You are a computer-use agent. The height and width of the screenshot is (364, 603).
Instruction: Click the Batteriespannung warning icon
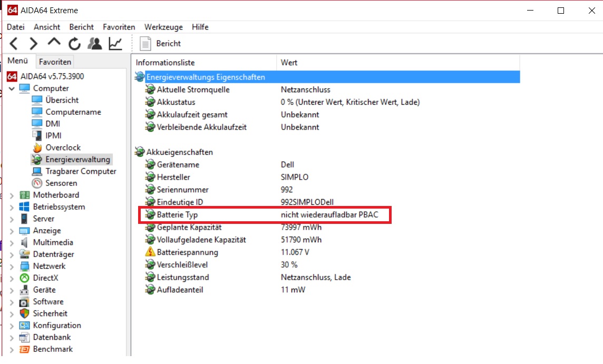[x=150, y=252]
